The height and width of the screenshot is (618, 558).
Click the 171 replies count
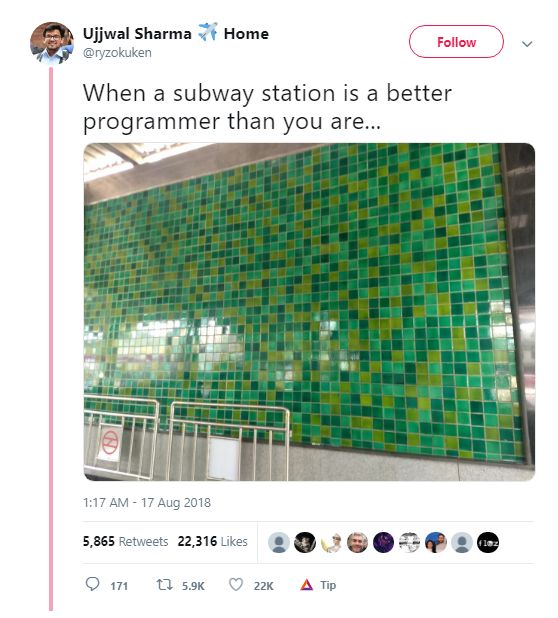pos(119,586)
